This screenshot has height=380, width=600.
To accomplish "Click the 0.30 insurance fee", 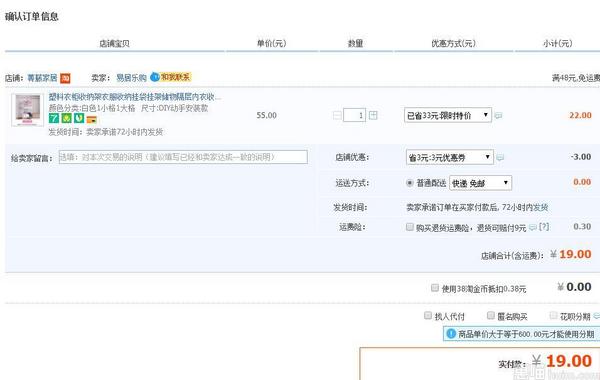I will (x=582, y=227).
